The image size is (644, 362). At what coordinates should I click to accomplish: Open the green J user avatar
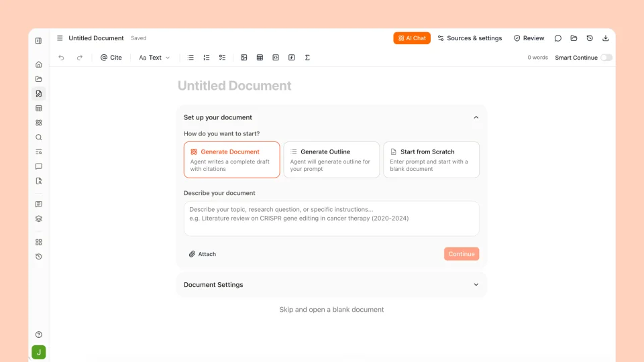(39, 352)
